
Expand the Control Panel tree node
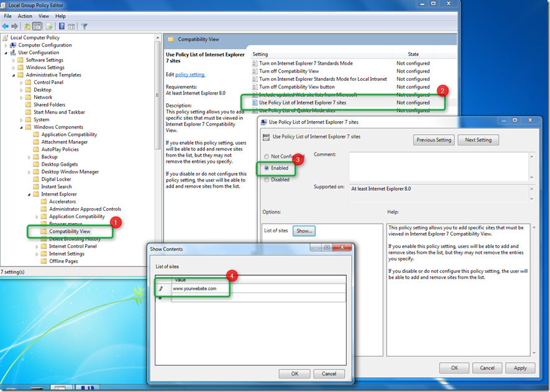point(21,83)
